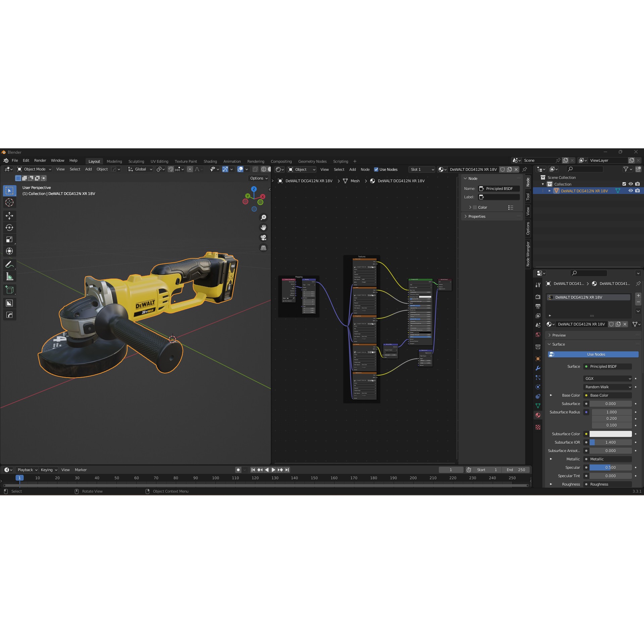Toggle Collection visibility eye in outliner

tap(631, 184)
